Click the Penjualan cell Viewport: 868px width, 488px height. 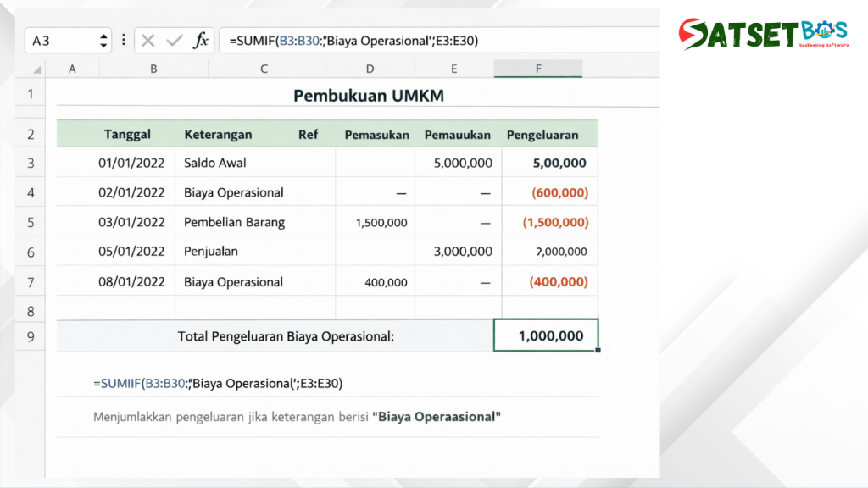tap(211, 252)
